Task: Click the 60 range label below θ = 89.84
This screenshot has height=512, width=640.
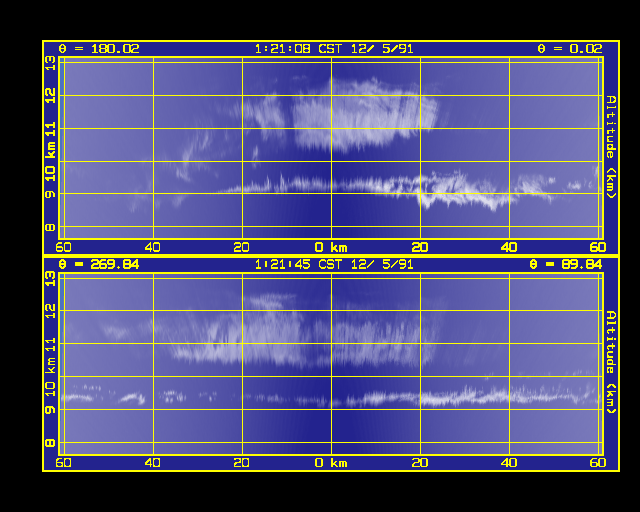Action: pyautogui.click(x=598, y=463)
